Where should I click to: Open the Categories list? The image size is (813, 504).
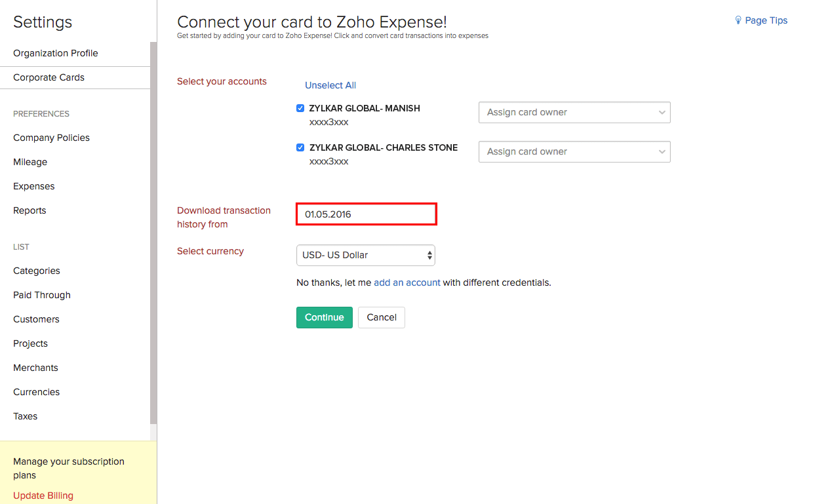click(37, 271)
